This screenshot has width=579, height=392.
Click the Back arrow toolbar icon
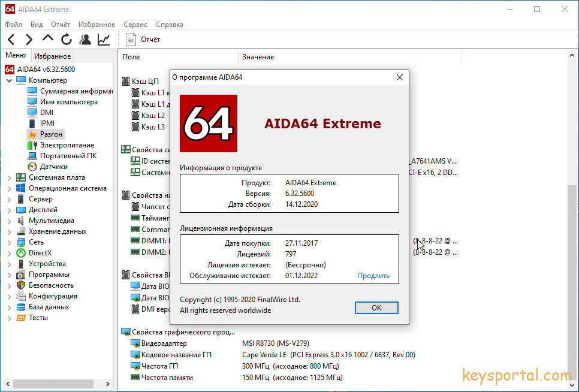tap(11, 40)
